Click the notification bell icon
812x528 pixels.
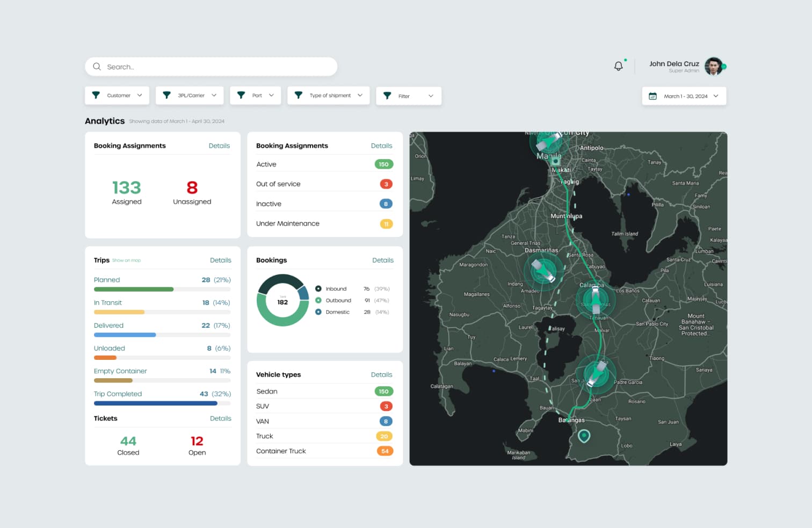point(619,66)
